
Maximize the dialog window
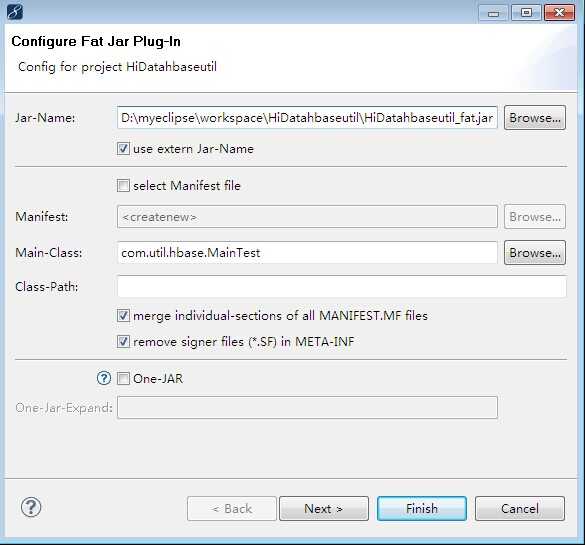click(x=526, y=13)
